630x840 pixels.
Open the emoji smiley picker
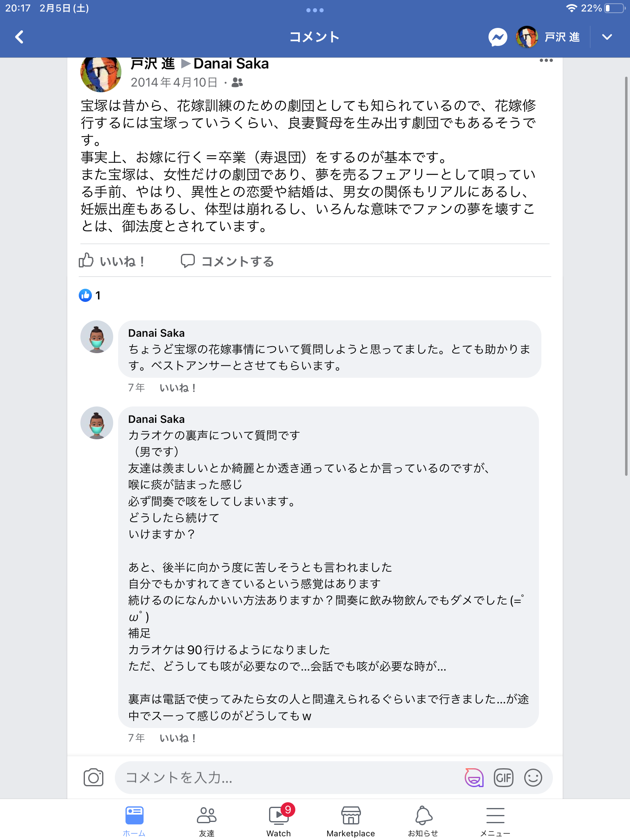pyautogui.click(x=533, y=778)
